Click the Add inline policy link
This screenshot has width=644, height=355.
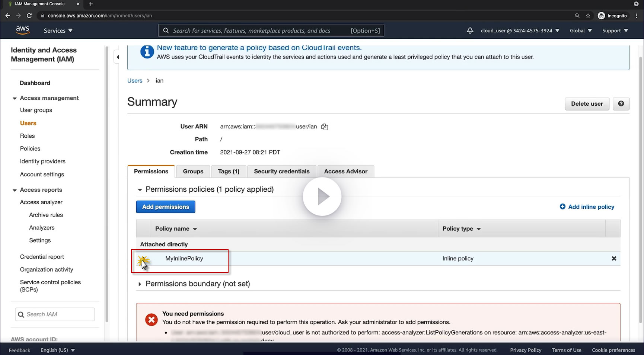pos(591,207)
